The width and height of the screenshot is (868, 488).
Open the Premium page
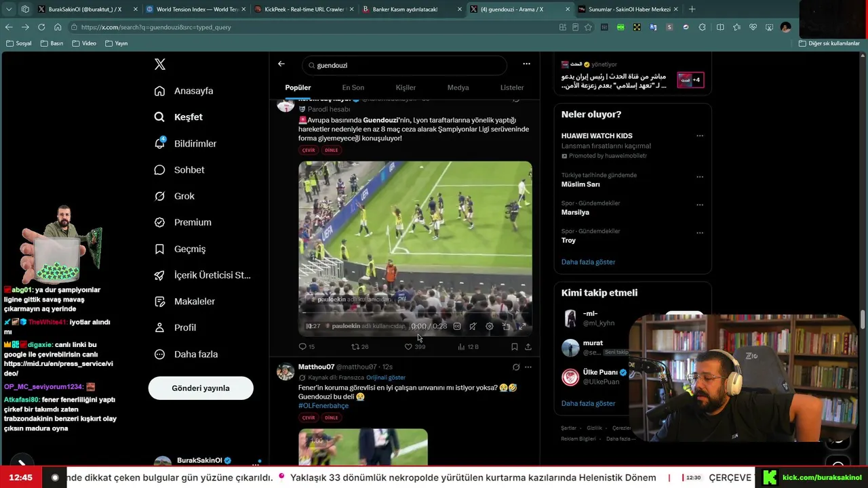tap(182, 222)
